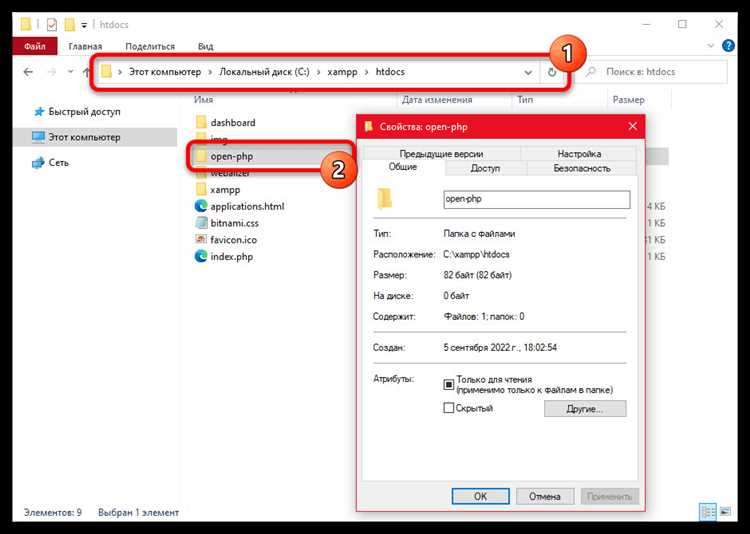750x534 pixels.
Task: Open the Доступ tab in properties
Action: tap(485, 168)
